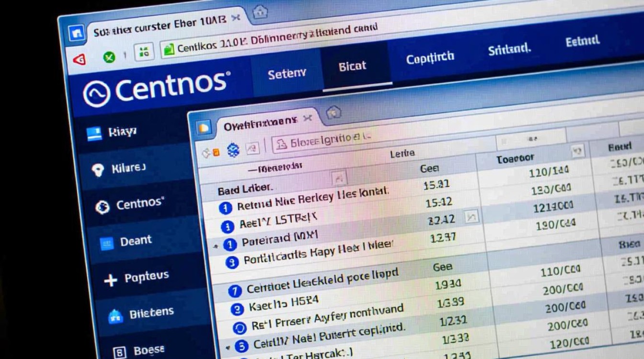
Task: Click the round badge before Kaet Hs row
Action: point(237,309)
